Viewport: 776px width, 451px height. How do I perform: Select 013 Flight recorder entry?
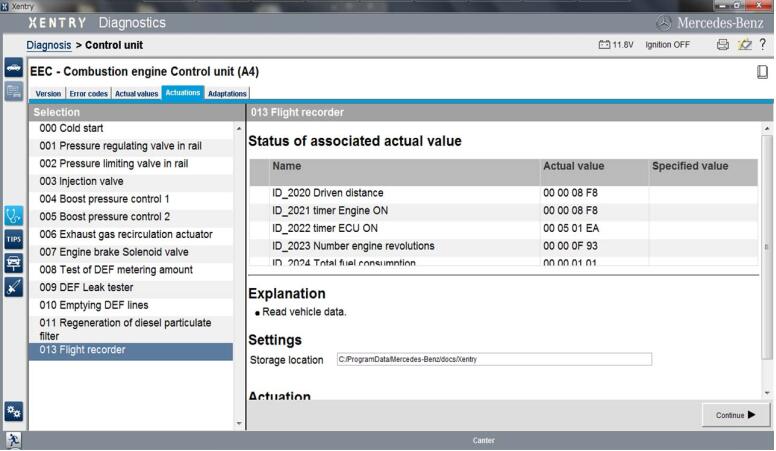coord(131,350)
